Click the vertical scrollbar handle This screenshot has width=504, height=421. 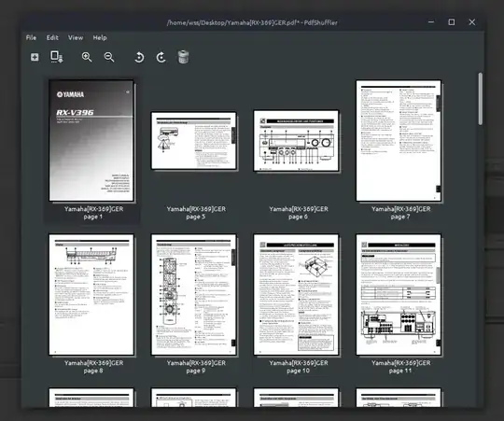[x=481, y=99]
